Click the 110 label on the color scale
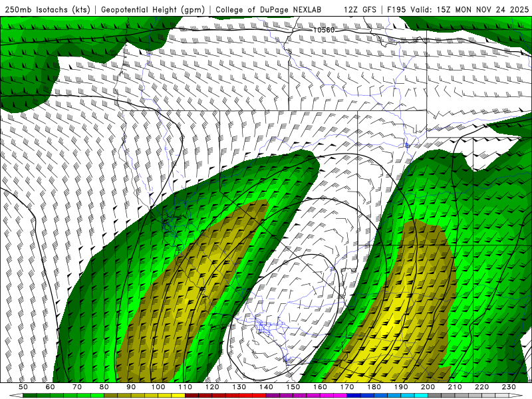532x399 pixels. 185,387
